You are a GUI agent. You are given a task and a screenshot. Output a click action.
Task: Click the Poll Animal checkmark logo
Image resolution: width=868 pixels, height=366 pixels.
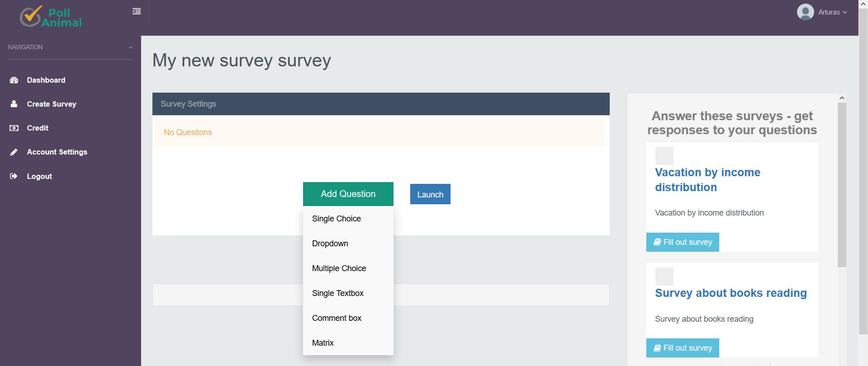tap(31, 16)
